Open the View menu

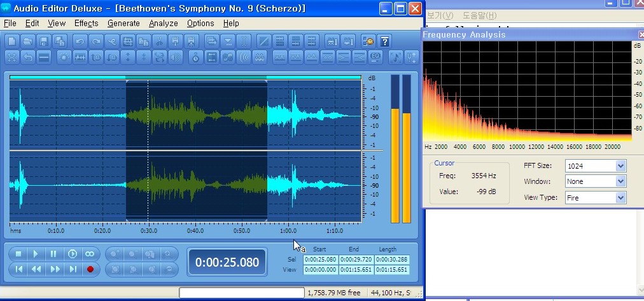pyautogui.click(x=57, y=24)
